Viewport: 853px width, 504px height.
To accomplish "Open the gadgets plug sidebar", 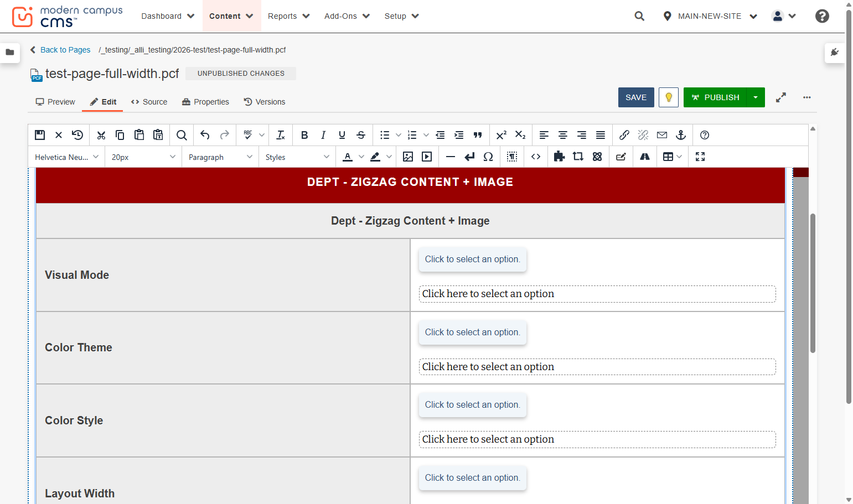I will coord(835,53).
